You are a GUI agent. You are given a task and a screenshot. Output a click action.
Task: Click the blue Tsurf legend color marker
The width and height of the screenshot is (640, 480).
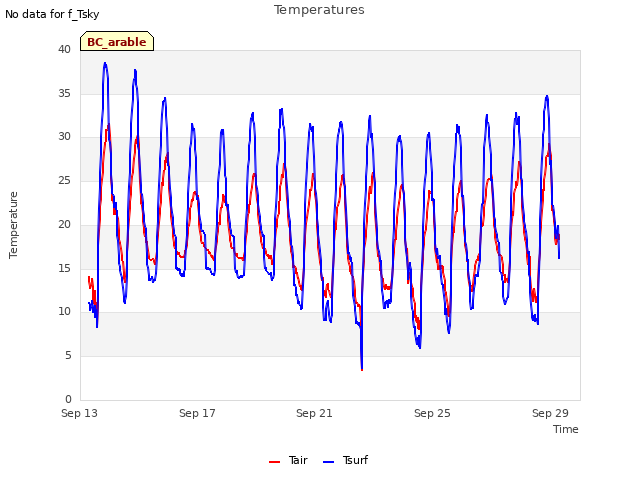tap(329, 462)
